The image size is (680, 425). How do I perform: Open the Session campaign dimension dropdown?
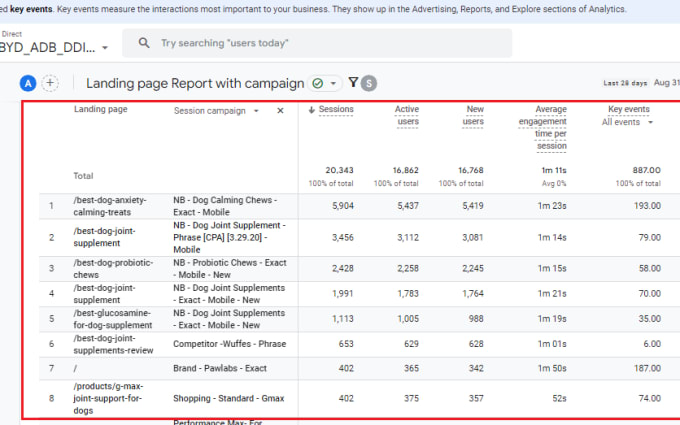pyautogui.click(x=256, y=111)
